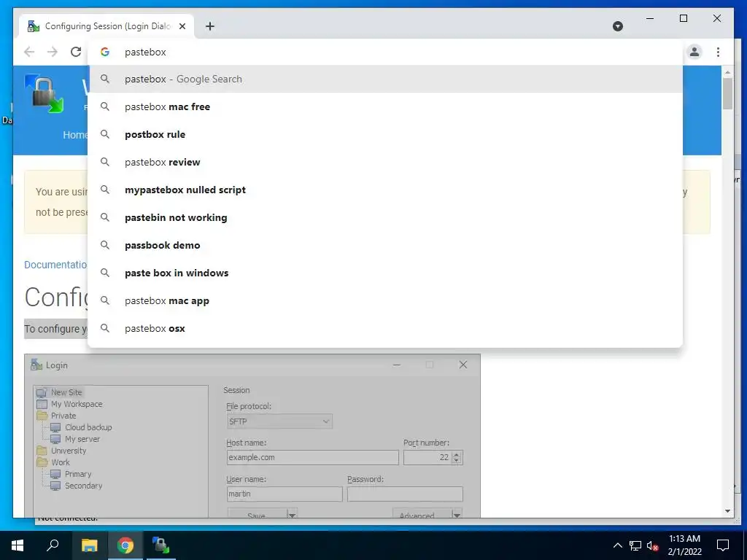Image resolution: width=747 pixels, height=560 pixels.
Task: Click the WinSCP padlock logo
Action: tap(44, 94)
